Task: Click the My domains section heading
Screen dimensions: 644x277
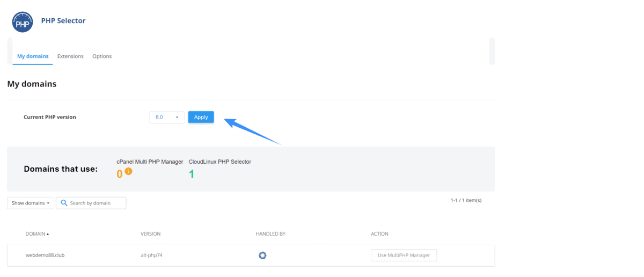Action: 32,84
